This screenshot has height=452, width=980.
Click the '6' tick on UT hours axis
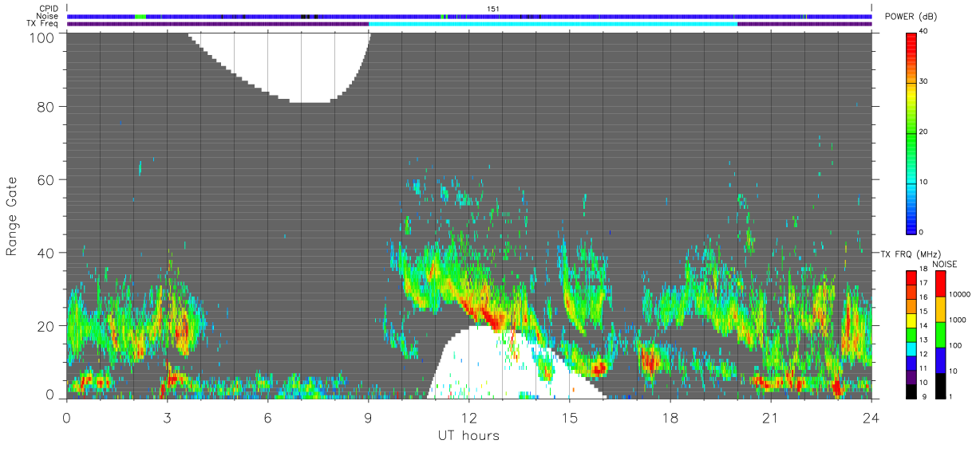[268, 418]
